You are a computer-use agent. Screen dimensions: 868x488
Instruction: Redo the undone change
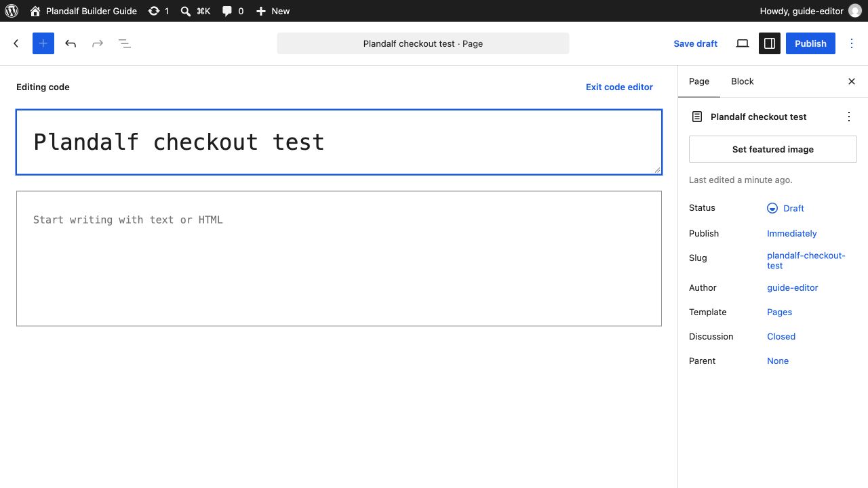pos(98,43)
